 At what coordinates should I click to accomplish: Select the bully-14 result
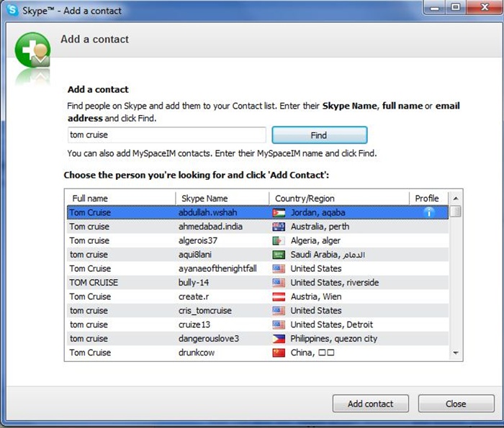click(x=258, y=283)
